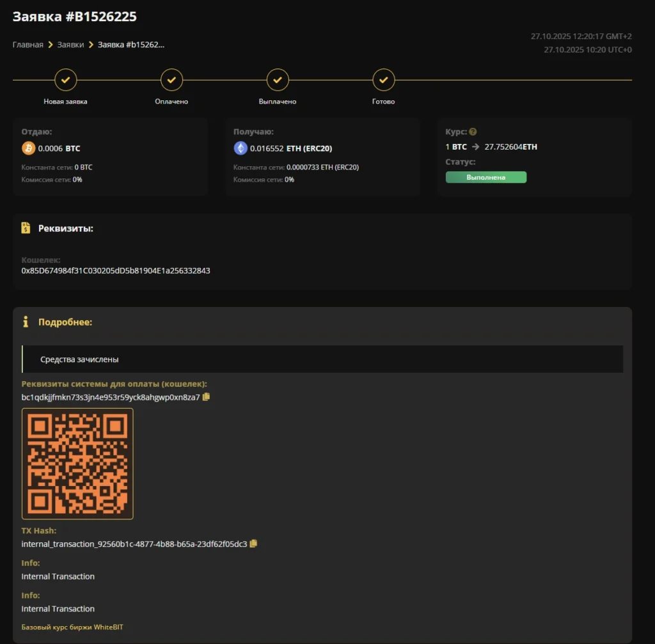The width and height of the screenshot is (655, 644).
Task: Click the Оплачено step checkmark
Action: click(x=171, y=80)
